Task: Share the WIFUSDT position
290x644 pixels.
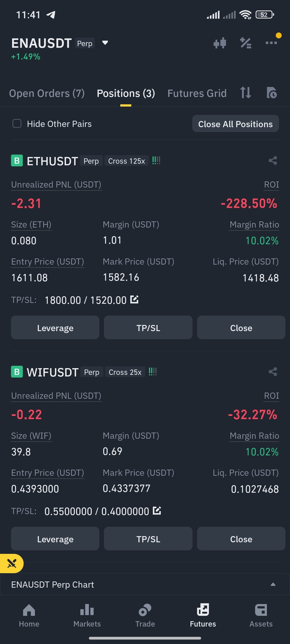Action: tap(273, 372)
